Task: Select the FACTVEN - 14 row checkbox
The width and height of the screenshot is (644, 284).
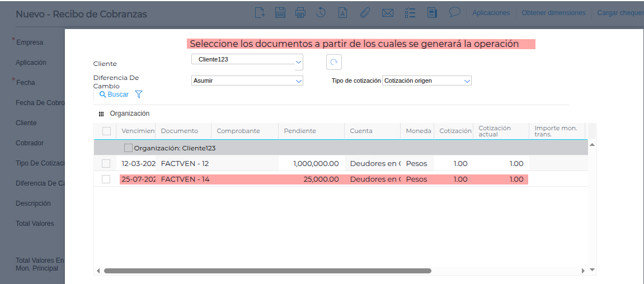Action: (106, 179)
